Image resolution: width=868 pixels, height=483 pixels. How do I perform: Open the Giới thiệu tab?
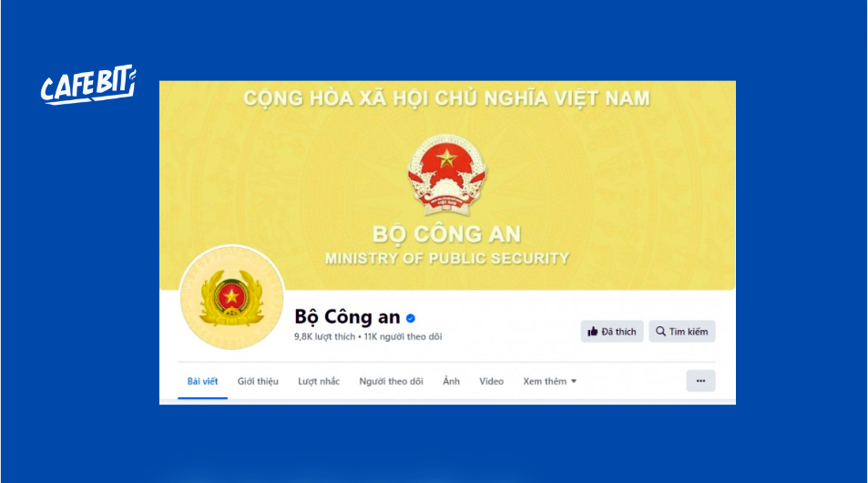(258, 381)
